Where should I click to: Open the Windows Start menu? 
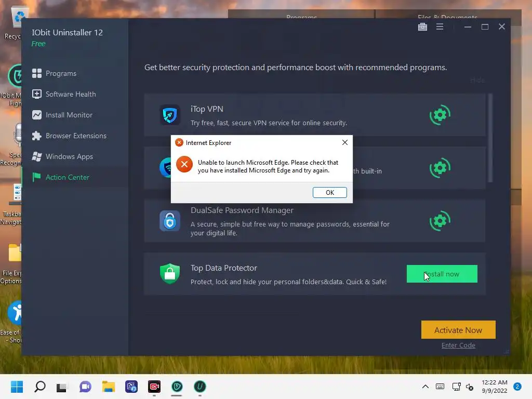coord(17,387)
